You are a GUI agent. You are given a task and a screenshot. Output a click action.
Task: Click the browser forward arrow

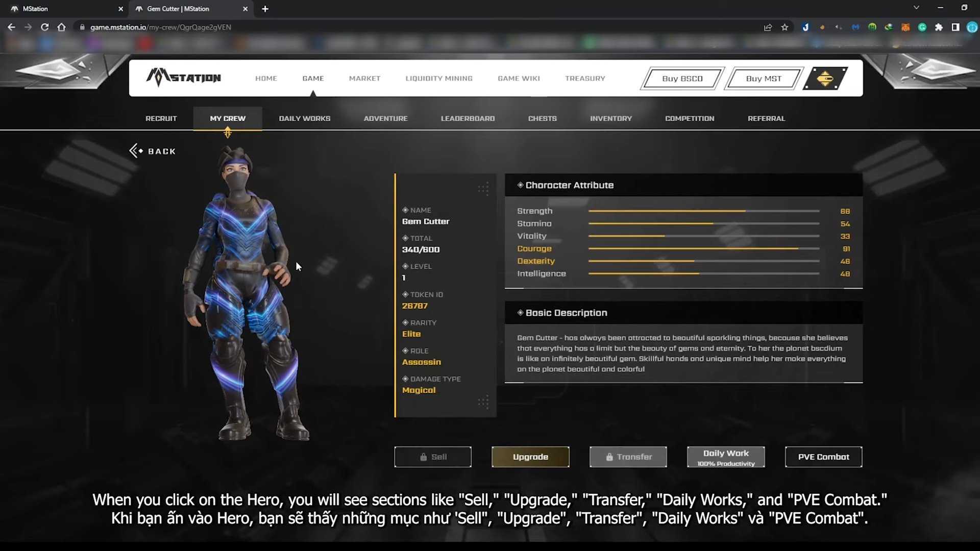pos(28,27)
